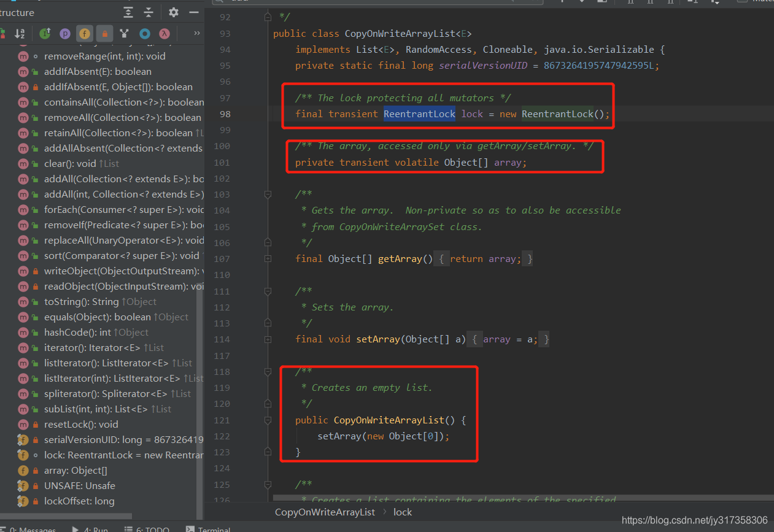This screenshot has height=532, width=774.
Task: Click method icon beside hashCode()
Action: [x=23, y=333]
